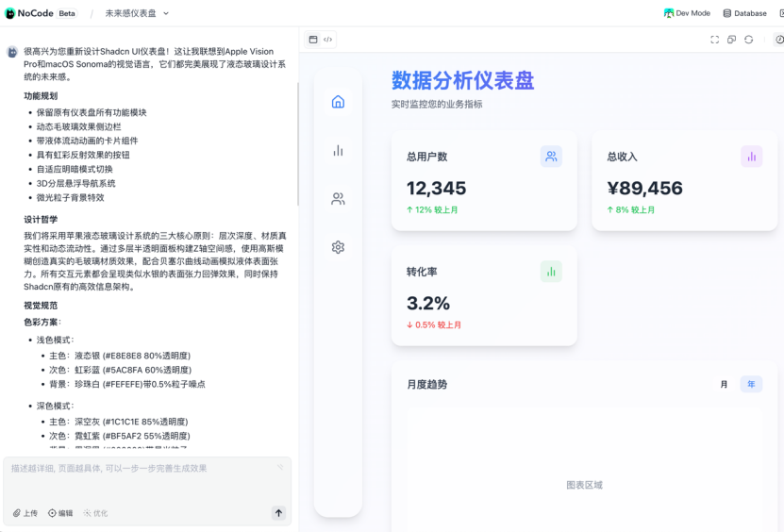784x532 pixels.
Task: Click the 月度趋势 title
Action: [x=426, y=384]
